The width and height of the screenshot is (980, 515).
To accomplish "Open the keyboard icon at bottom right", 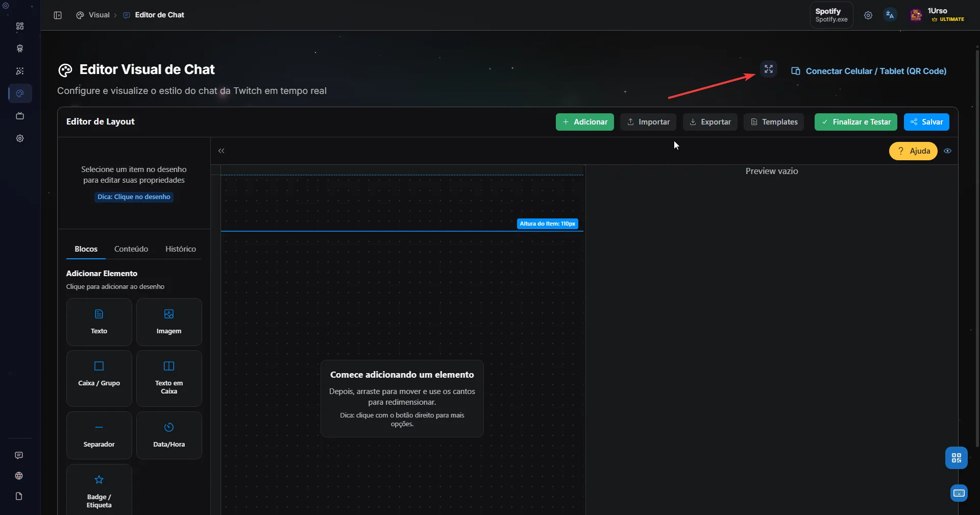I will [x=959, y=494].
